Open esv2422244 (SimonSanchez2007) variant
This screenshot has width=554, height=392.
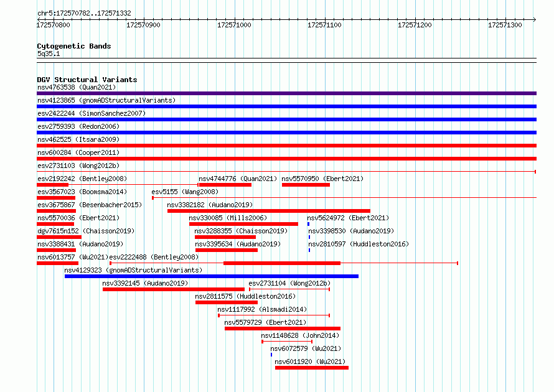point(92,113)
